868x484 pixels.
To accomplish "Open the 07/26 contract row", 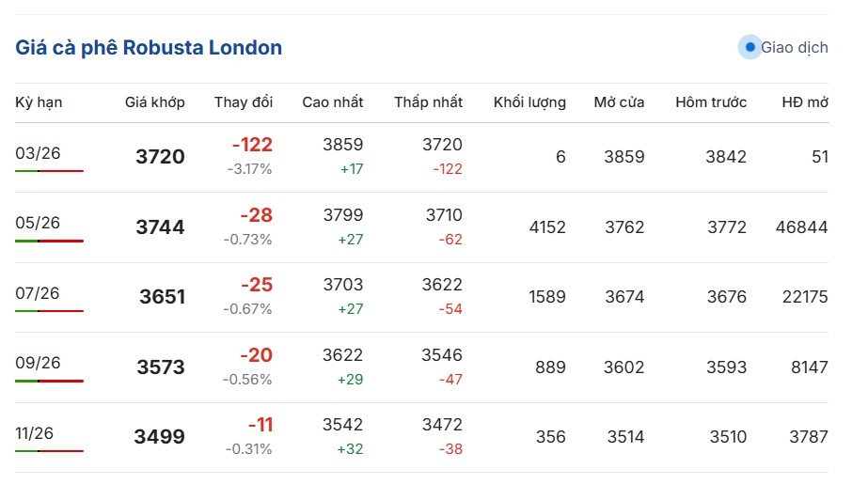I will pyautogui.click(x=38, y=293).
